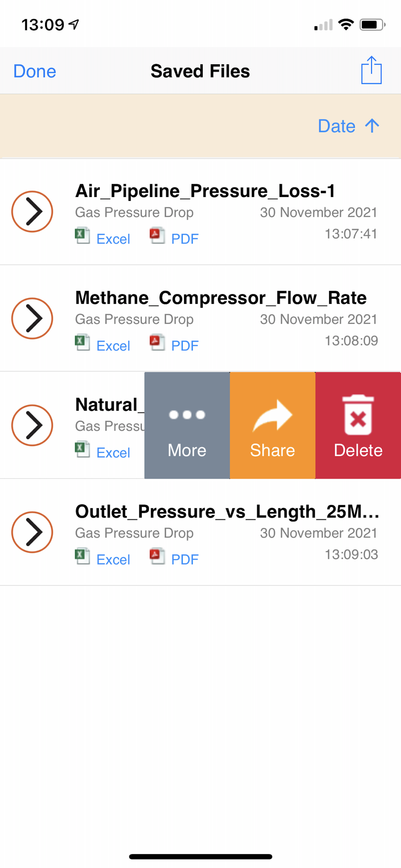
Task: Open Excel icon for Methane_Compressor_Flow_Rate
Action: [82, 342]
